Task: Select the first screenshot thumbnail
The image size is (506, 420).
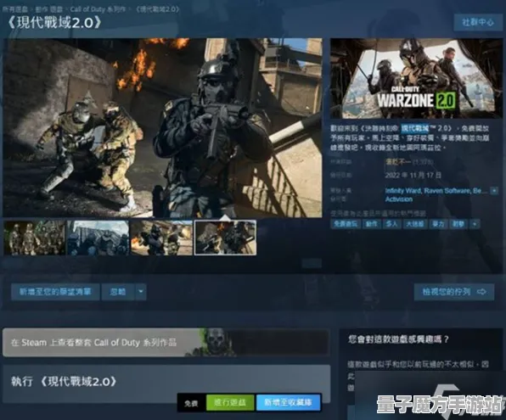Action: click(x=34, y=238)
